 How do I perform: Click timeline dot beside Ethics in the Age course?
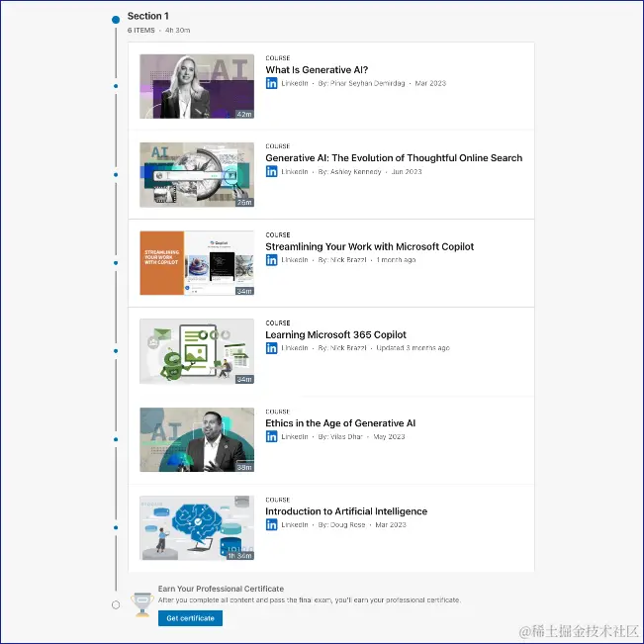click(x=116, y=439)
